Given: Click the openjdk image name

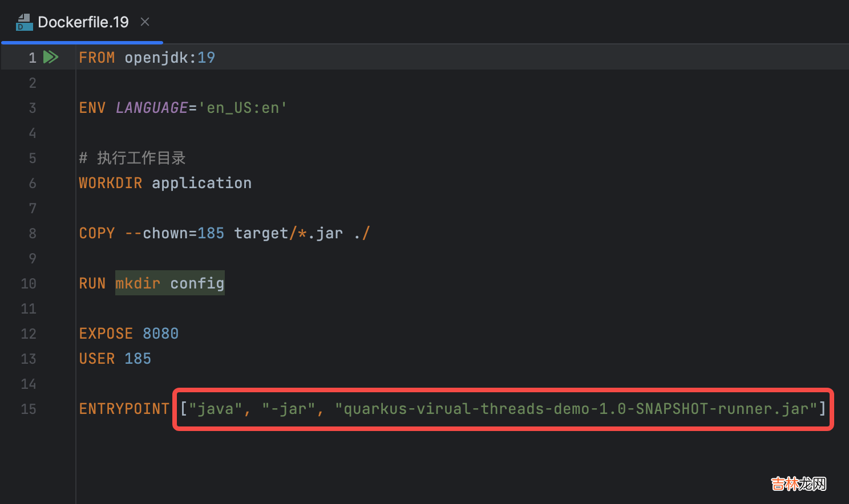Looking at the screenshot, I should click(x=156, y=58).
